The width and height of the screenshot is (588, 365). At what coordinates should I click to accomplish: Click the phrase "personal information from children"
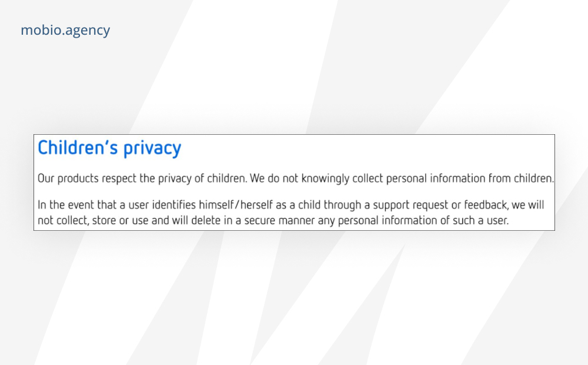point(469,178)
